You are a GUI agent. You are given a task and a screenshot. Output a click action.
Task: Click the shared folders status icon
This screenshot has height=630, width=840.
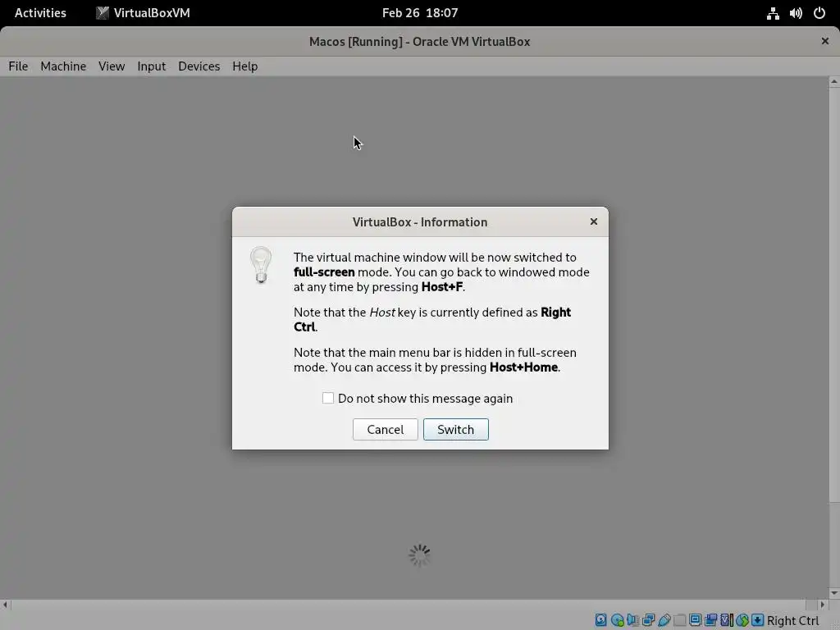(x=680, y=620)
